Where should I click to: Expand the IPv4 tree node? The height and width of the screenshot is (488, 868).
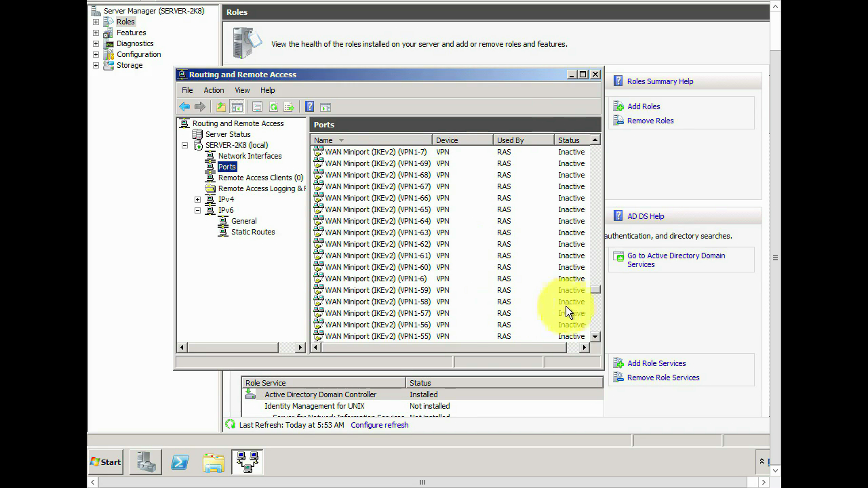click(x=197, y=199)
